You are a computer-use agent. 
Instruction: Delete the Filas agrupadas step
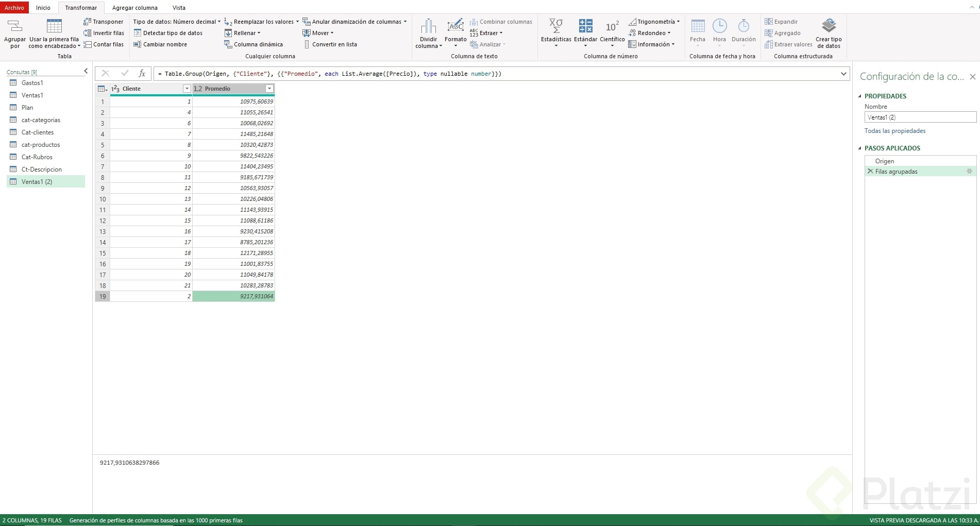(870, 172)
